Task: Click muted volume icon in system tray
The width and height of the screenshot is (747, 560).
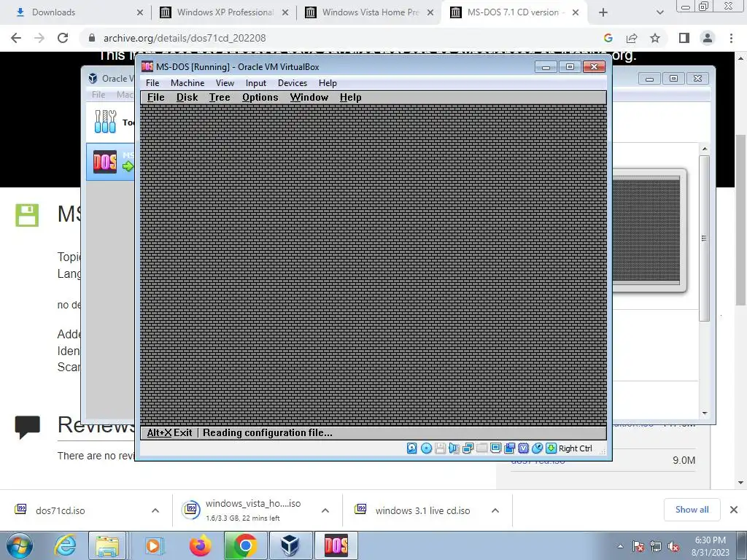Action: tap(673, 547)
